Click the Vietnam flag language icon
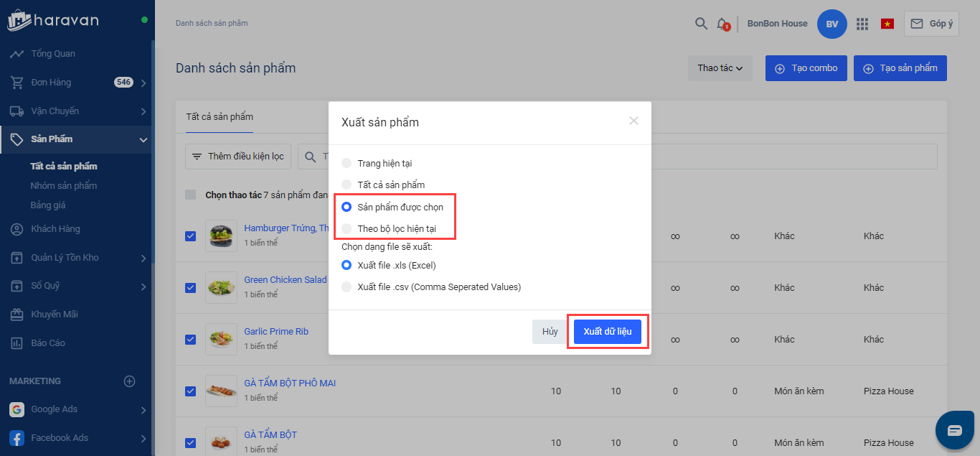 887,24
